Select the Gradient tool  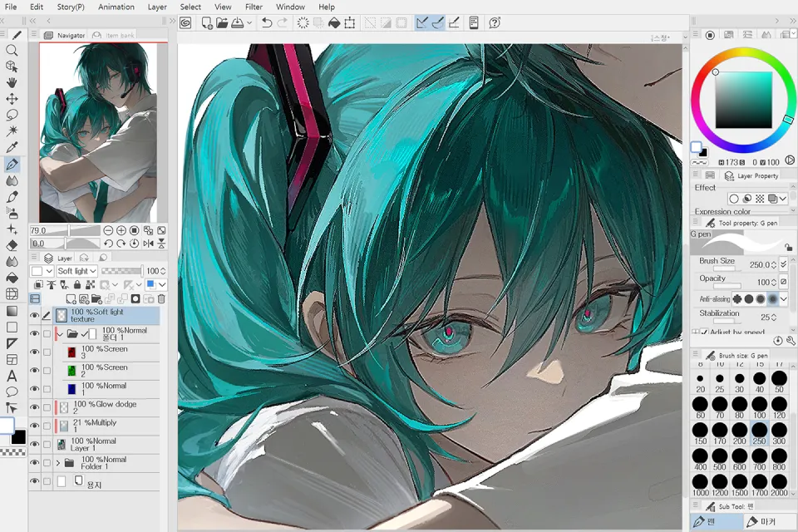[12, 311]
